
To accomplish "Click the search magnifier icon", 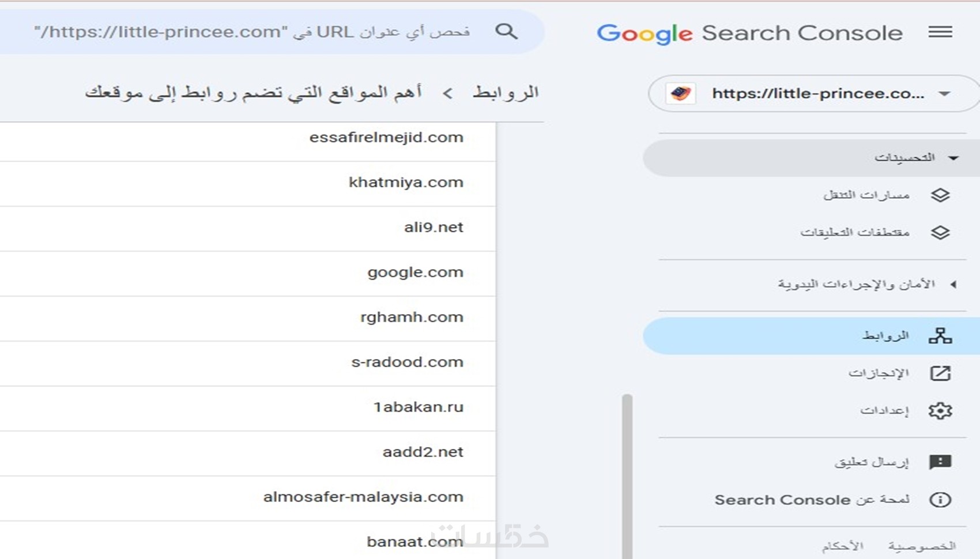I will [x=506, y=31].
